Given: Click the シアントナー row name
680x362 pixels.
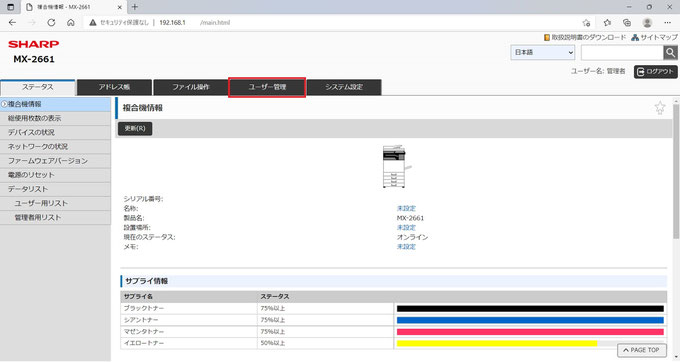Looking at the screenshot, I should (141, 320).
